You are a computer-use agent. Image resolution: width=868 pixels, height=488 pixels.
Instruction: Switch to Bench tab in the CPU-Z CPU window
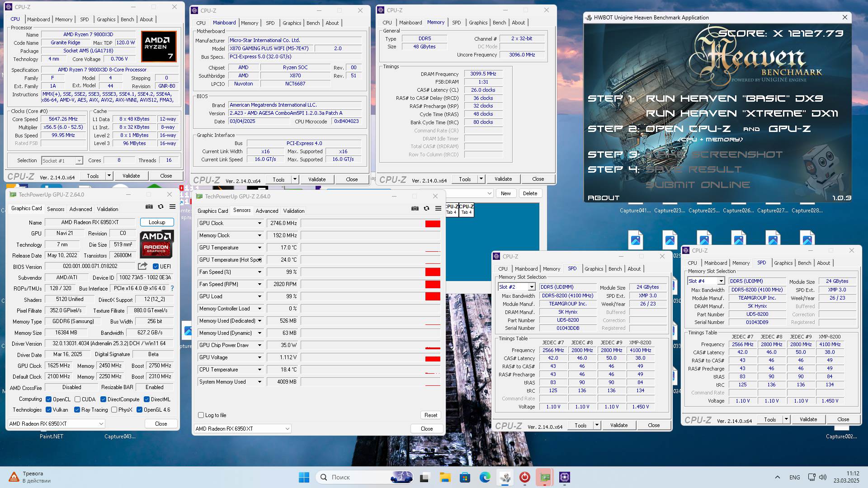127,19
